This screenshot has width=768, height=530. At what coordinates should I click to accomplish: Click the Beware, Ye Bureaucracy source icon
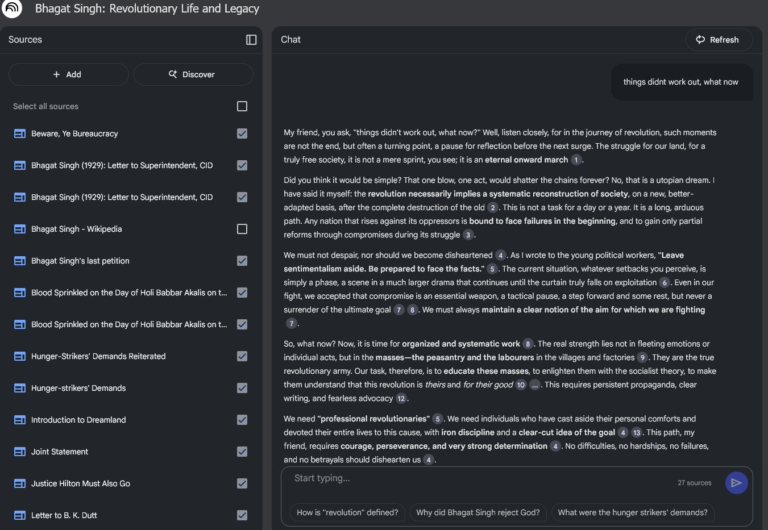19,134
